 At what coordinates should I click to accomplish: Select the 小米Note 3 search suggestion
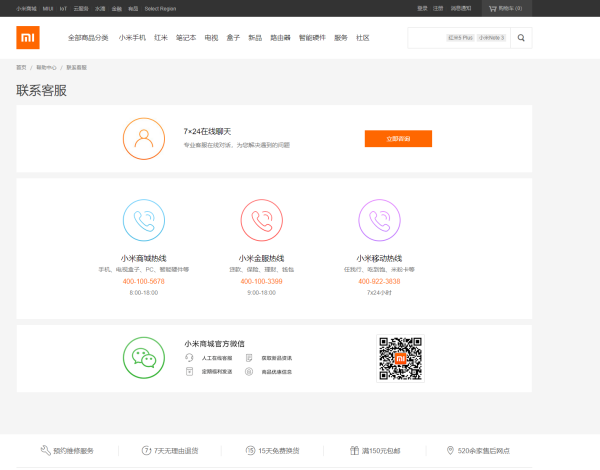(x=492, y=38)
